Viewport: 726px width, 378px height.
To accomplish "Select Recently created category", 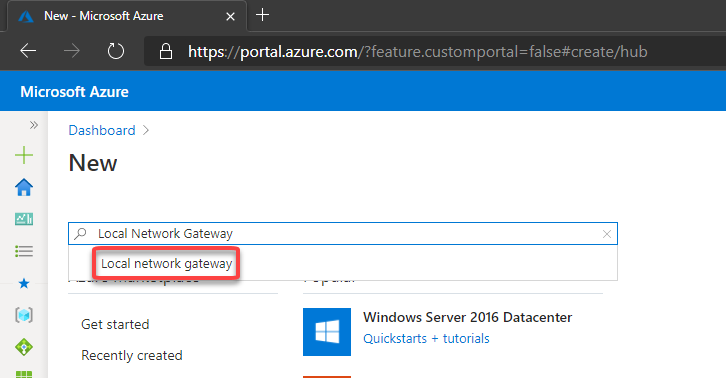I will [131, 355].
